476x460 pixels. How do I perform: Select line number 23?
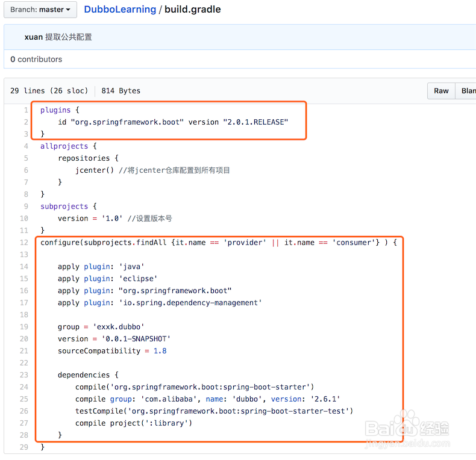(24, 375)
